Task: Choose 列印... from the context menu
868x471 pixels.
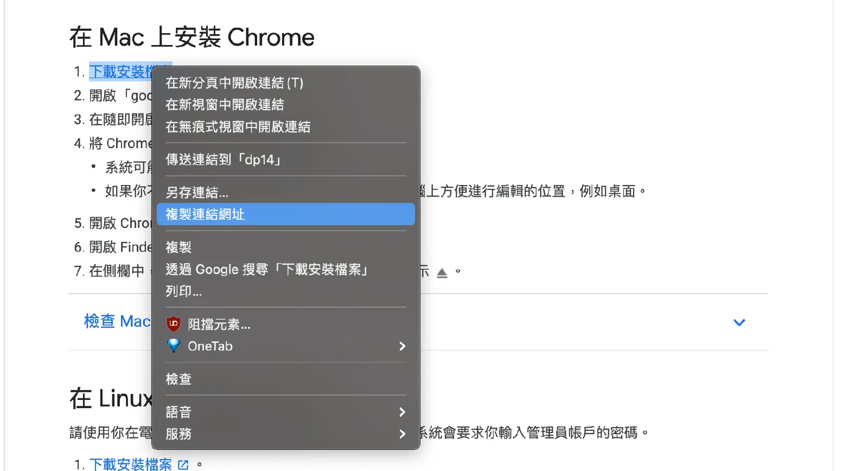Action: 183,291
